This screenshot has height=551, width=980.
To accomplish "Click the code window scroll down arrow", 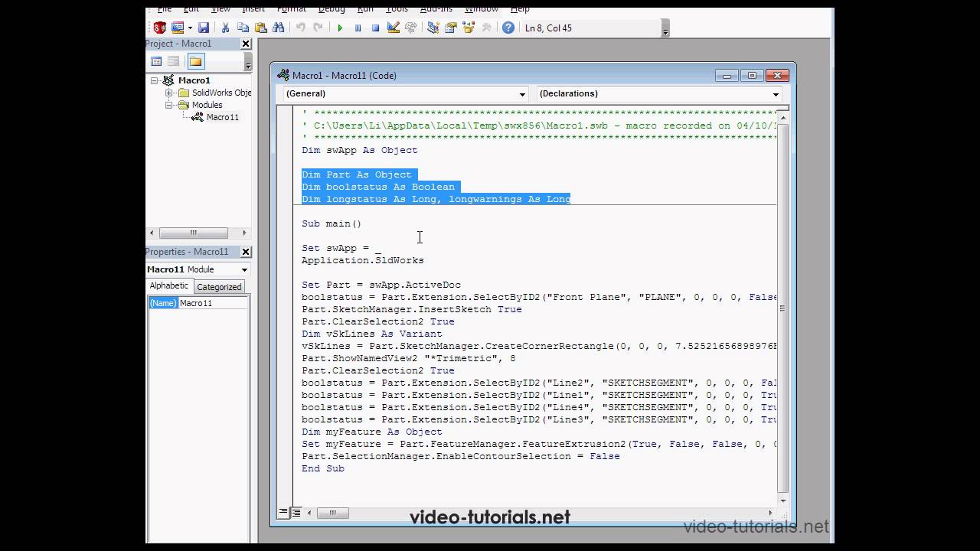I will (x=782, y=501).
